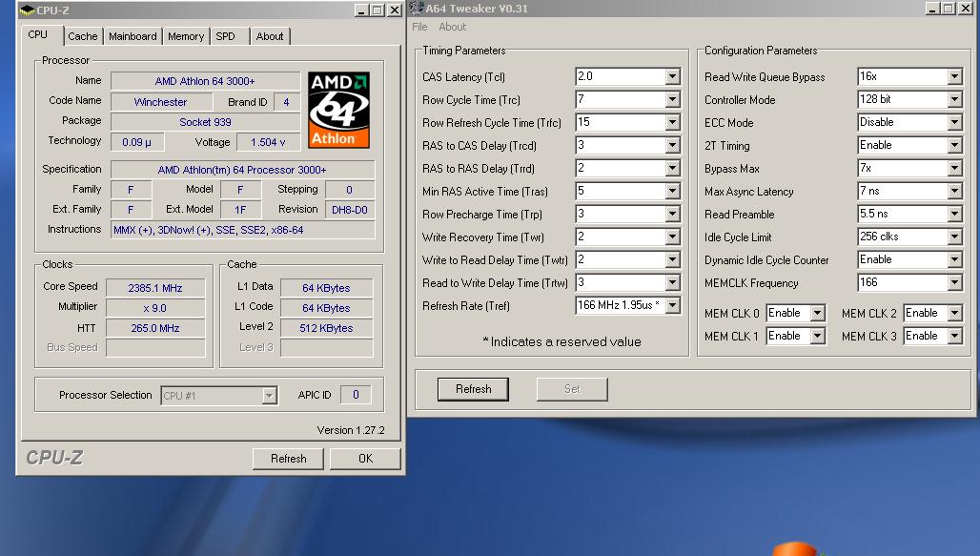Open the Row Cycle Time (Trc) dropdown
This screenshot has height=556, width=980.
[672, 99]
